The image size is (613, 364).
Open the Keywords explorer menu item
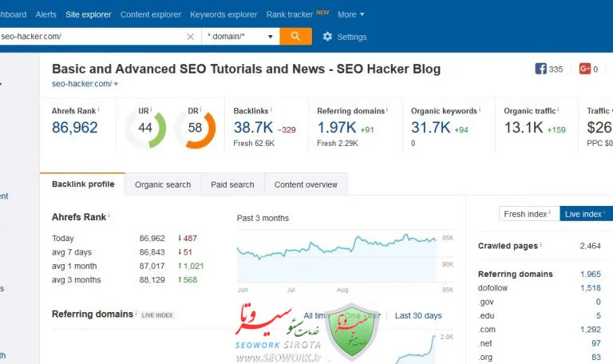(x=223, y=14)
